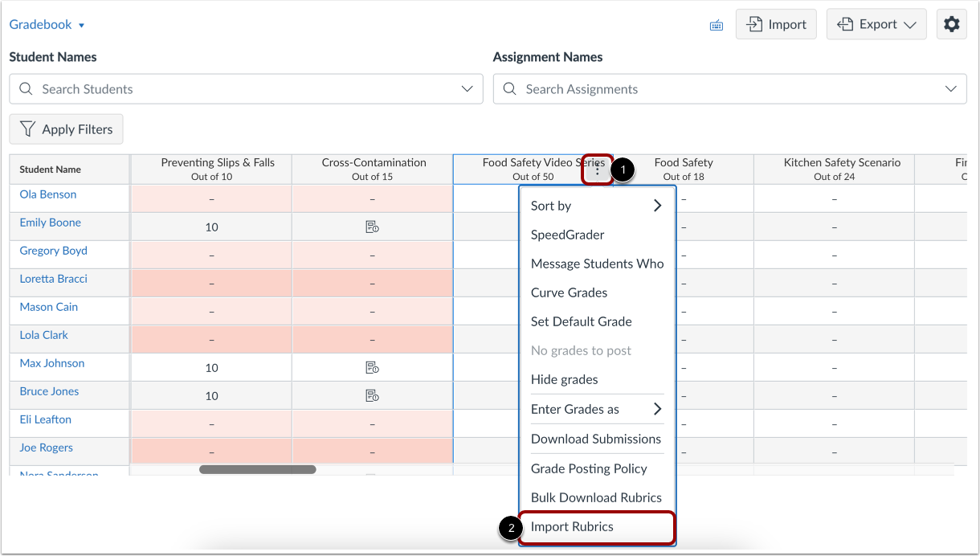Open Gregory Boyd's student link
Image resolution: width=980 pixels, height=556 pixels.
53,251
